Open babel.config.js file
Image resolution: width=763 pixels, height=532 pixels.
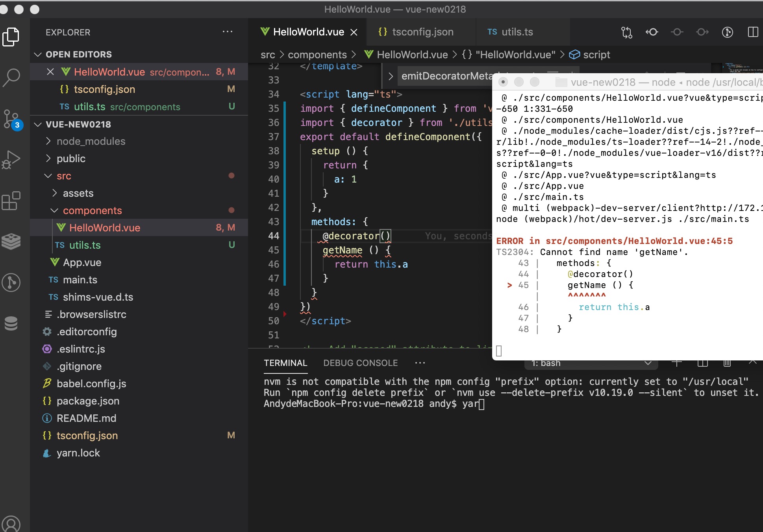[x=139, y=384]
